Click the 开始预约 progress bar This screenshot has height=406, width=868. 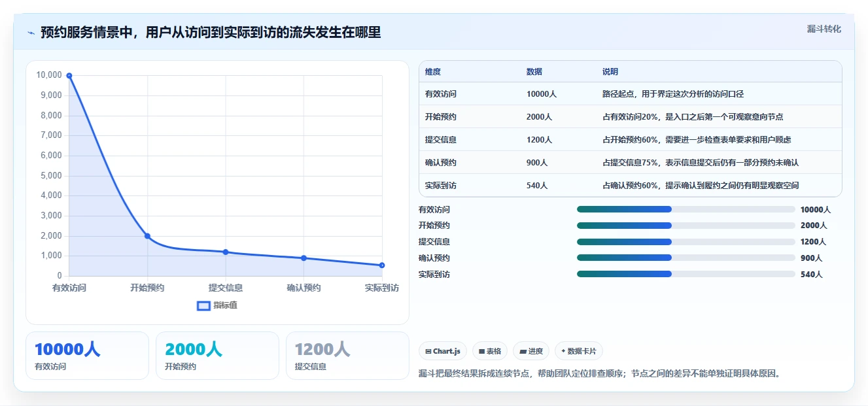(x=686, y=226)
